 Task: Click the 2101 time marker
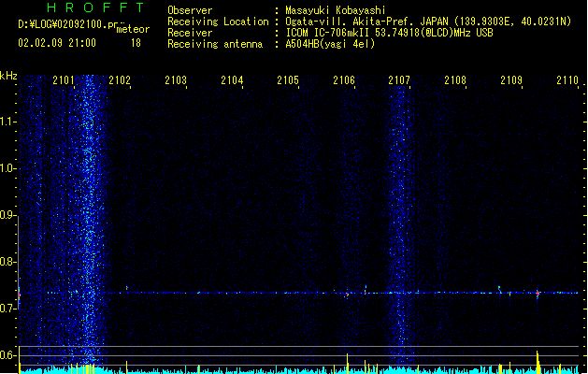[64, 80]
